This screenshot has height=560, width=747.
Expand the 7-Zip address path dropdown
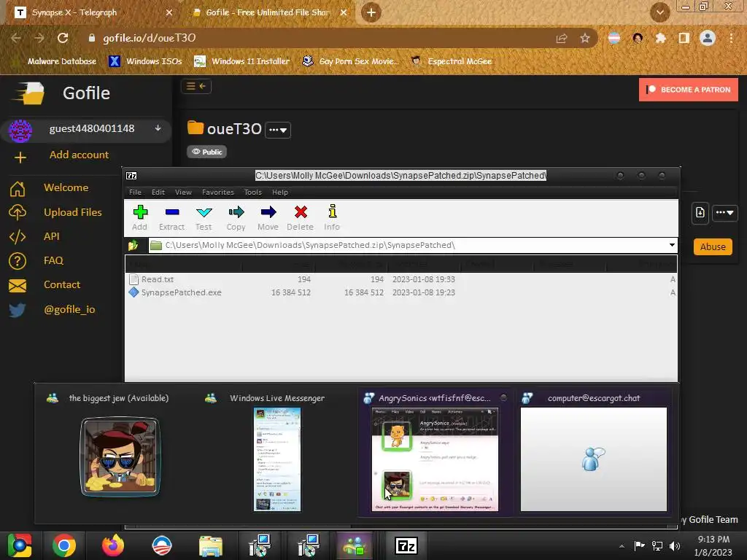(672, 245)
